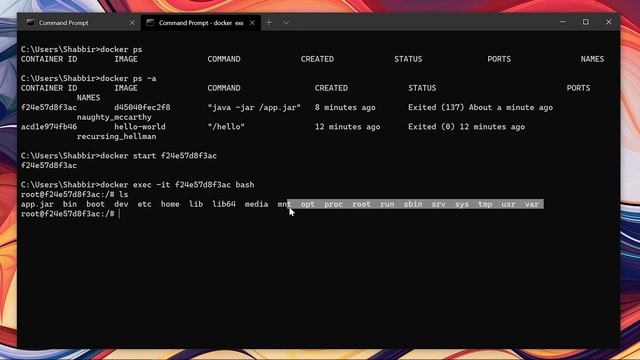The height and width of the screenshot is (360, 640).
Task: Click the highlighted tmp directory
Action: [485, 204]
